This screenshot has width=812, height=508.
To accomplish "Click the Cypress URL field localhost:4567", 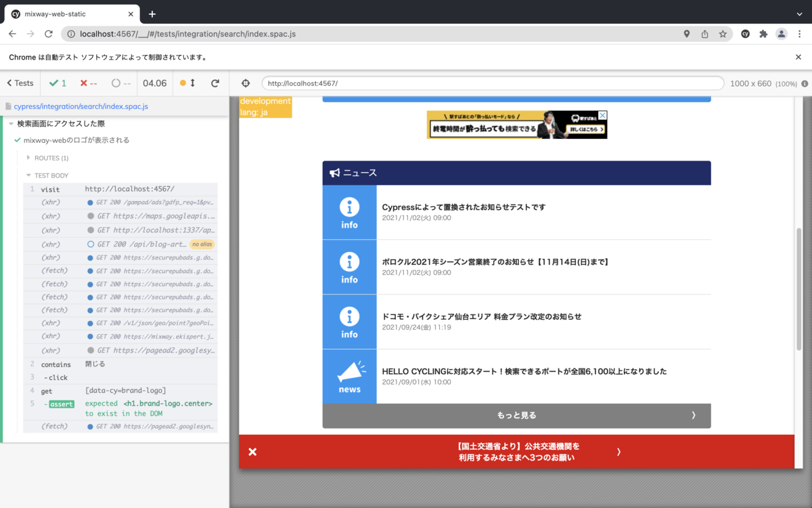I will (493, 83).
